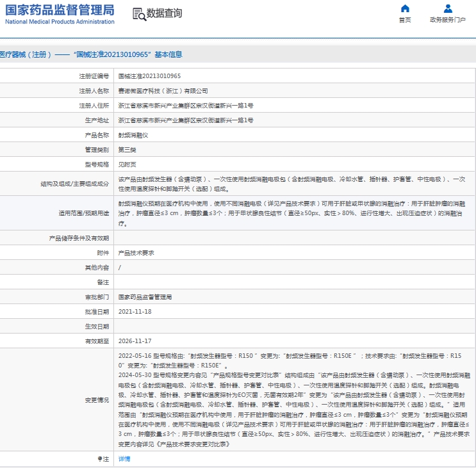
Task: Click the 管理类别 field label
Action: 97,150
